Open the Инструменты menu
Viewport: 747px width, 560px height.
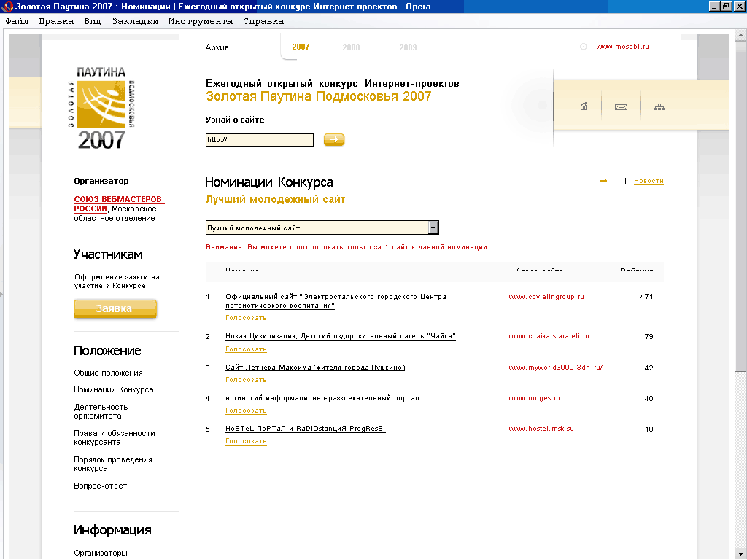pos(200,21)
